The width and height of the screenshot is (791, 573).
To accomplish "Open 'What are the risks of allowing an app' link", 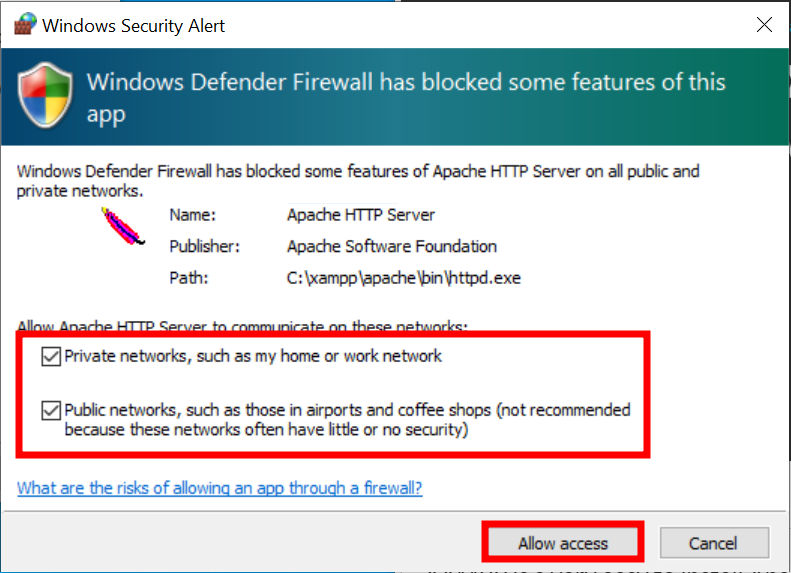I will tap(219, 488).
